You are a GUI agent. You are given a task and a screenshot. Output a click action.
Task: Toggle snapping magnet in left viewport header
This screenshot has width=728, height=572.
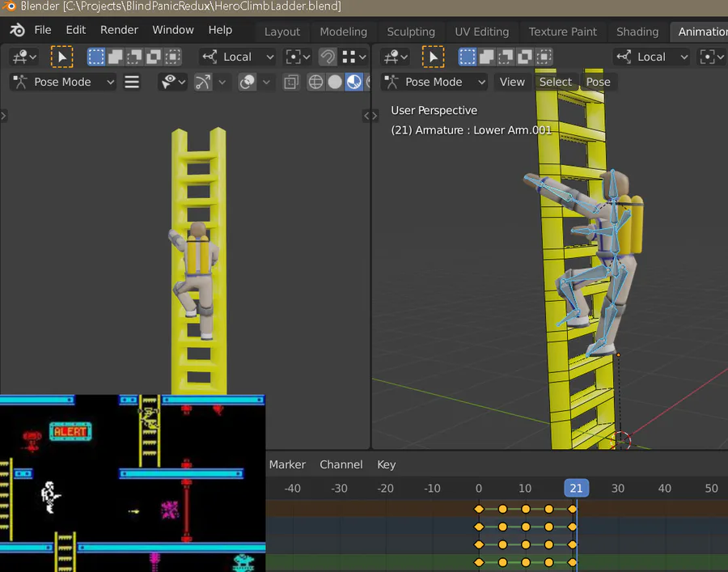pos(328,57)
